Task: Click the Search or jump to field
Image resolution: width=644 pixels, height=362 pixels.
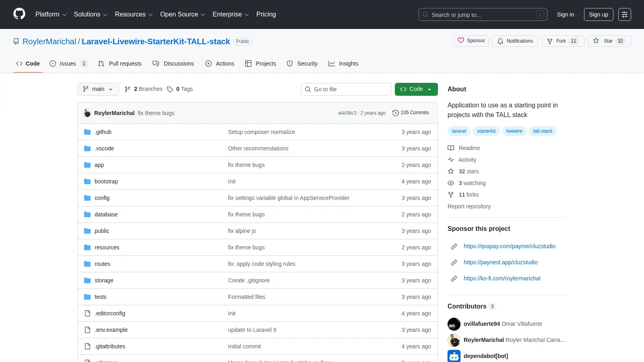Action: pos(483,14)
